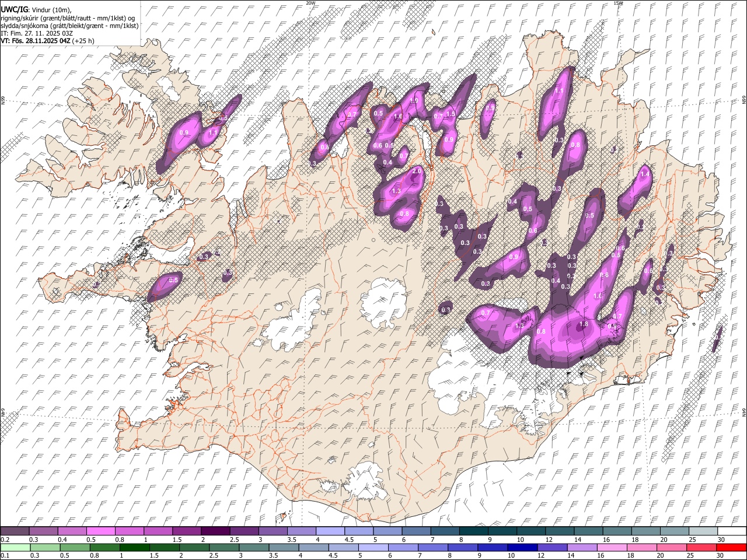Select the '15W' longitude label at the top
The width and height of the screenshot is (747, 560).
pyautogui.click(x=619, y=3)
